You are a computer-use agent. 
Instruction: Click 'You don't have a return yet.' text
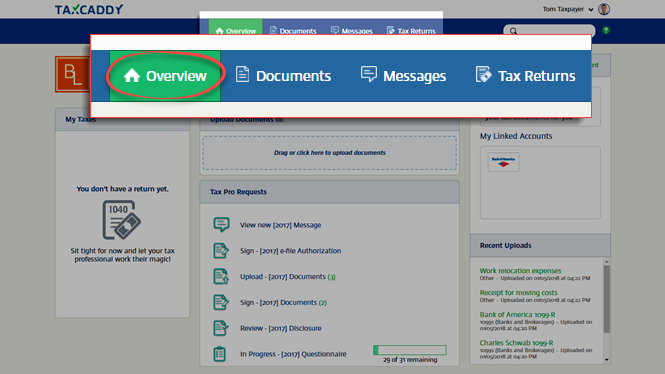point(122,189)
